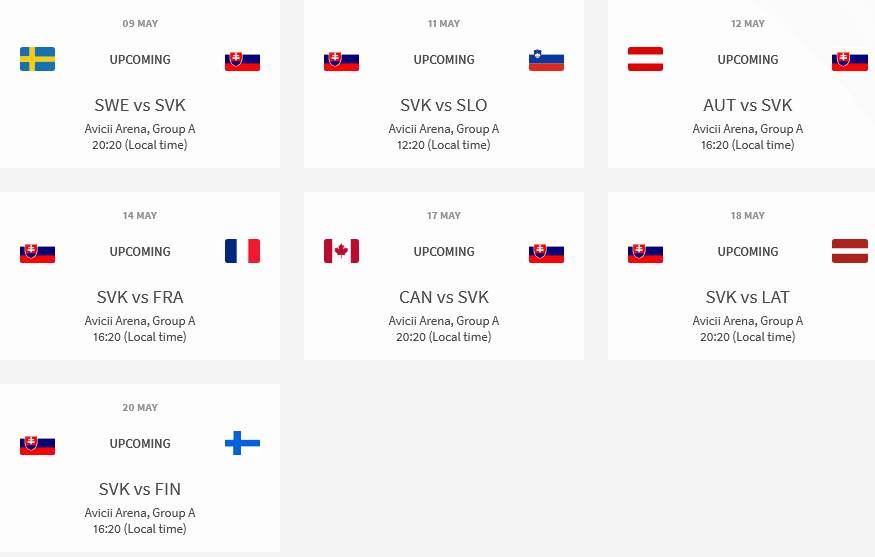Open the SVK vs FIN matchup title
This screenshot has height=557, width=875.
[x=140, y=489]
